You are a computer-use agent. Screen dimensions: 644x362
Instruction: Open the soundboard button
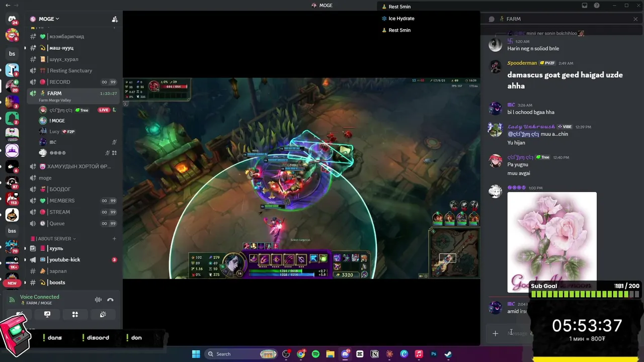(x=103, y=314)
